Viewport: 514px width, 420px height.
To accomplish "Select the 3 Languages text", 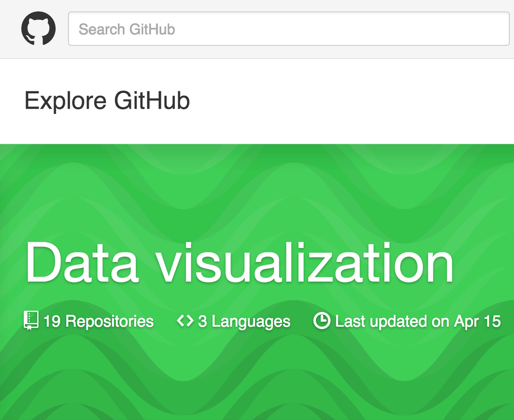I will click(244, 322).
